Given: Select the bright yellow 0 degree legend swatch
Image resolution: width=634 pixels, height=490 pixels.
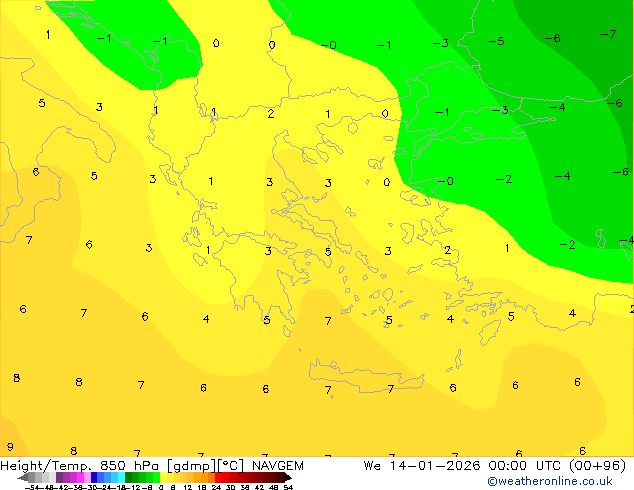Looking at the screenshot, I should tap(163, 477).
